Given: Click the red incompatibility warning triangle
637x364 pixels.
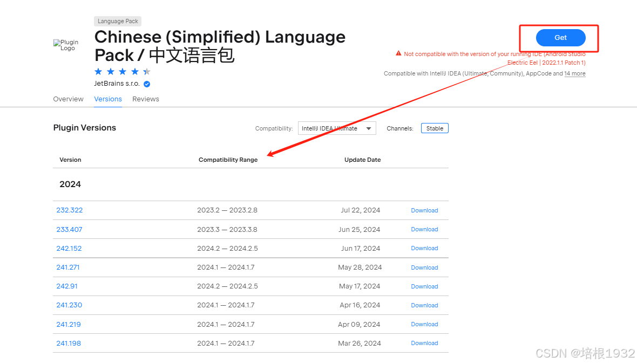Looking at the screenshot, I should click(x=398, y=53).
